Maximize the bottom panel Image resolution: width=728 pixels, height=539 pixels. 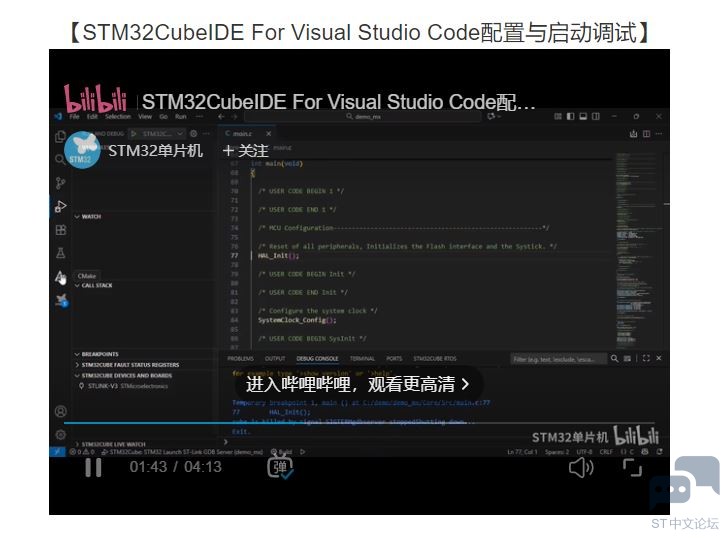646,358
